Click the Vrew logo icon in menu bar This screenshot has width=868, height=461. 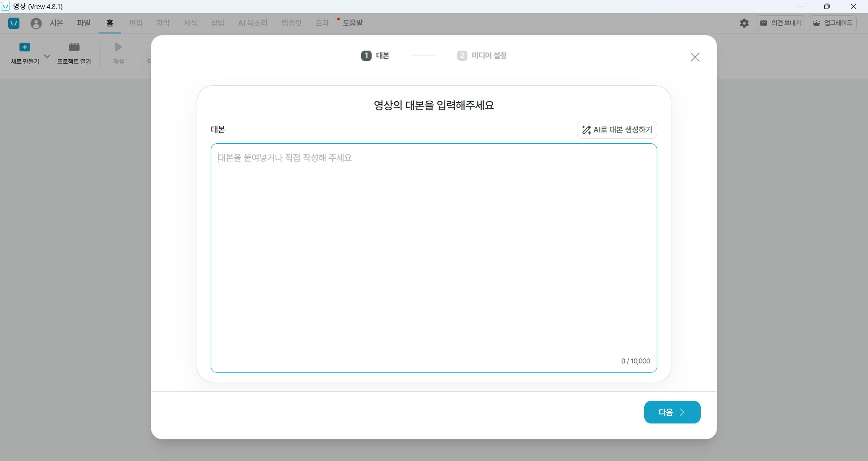(x=14, y=23)
